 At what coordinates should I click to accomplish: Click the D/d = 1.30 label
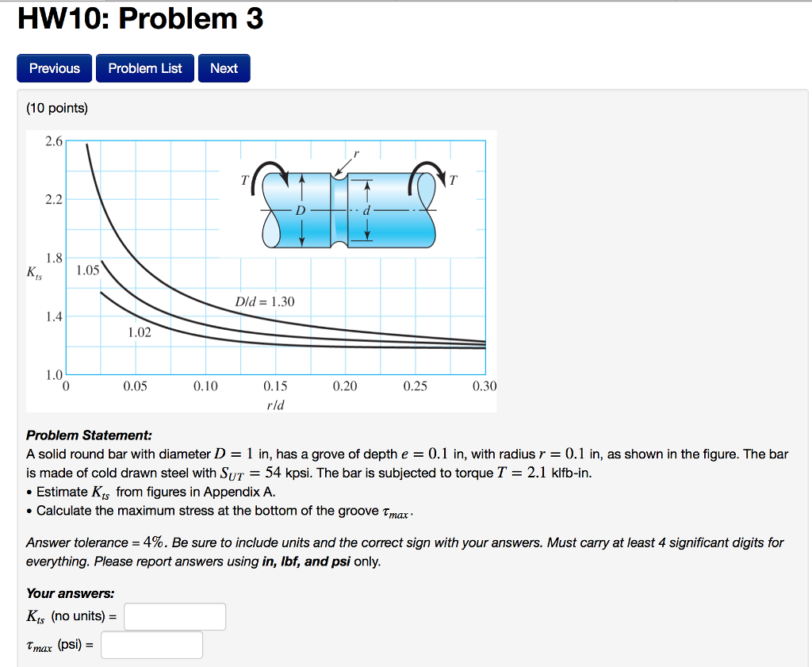coord(264,301)
